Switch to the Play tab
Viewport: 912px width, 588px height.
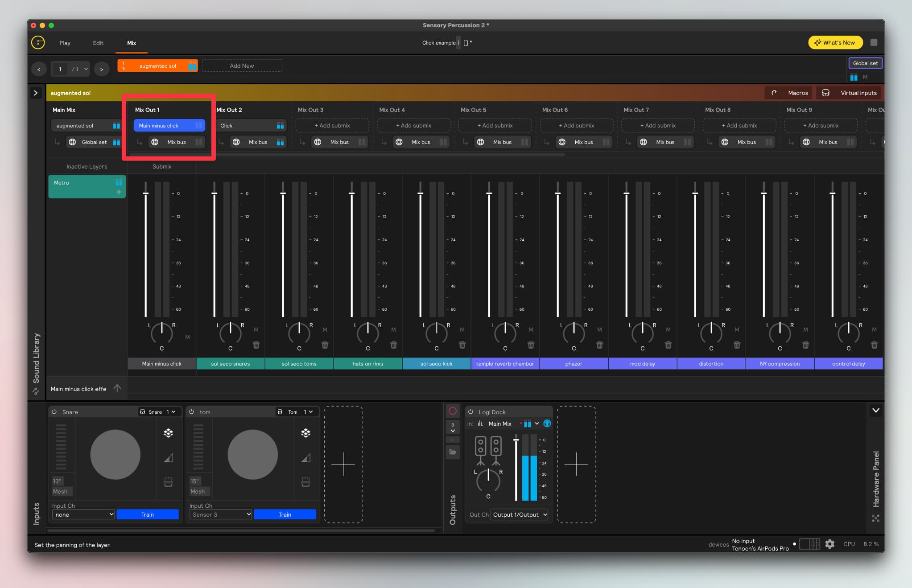click(65, 43)
